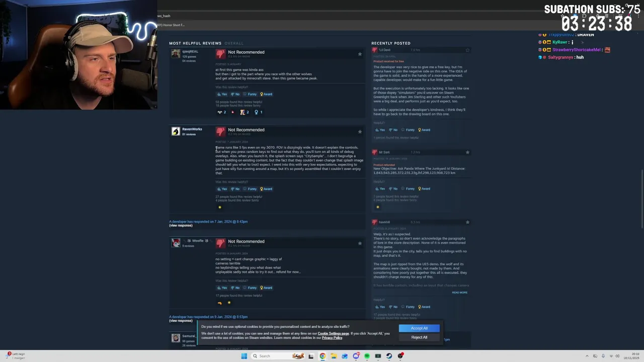Click the star icon on qzeqREAL's review

360,54
